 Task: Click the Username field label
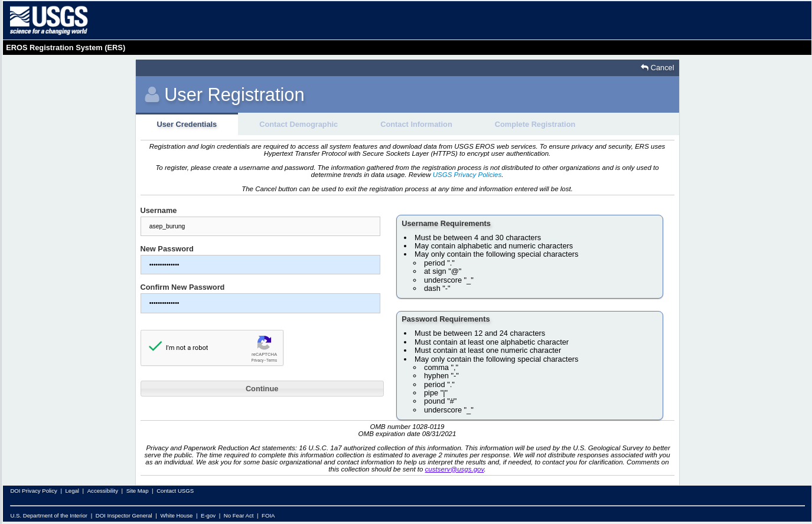[158, 211]
